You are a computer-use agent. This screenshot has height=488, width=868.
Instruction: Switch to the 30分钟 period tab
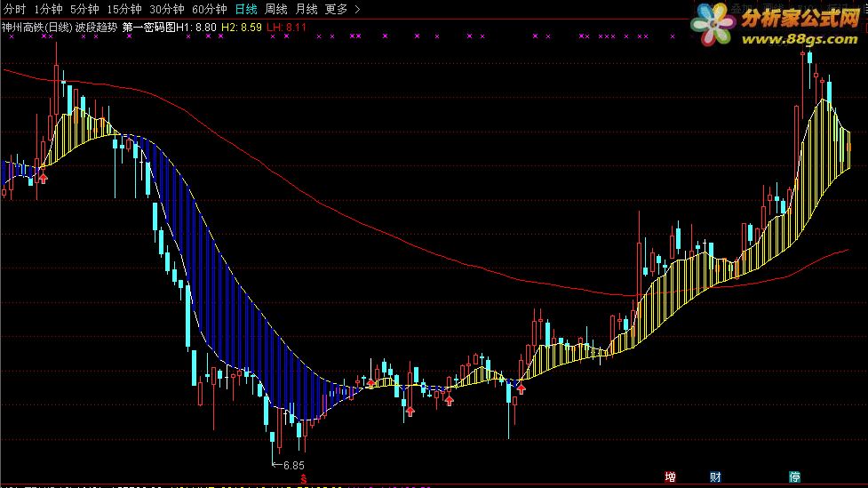(x=167, y=10)
